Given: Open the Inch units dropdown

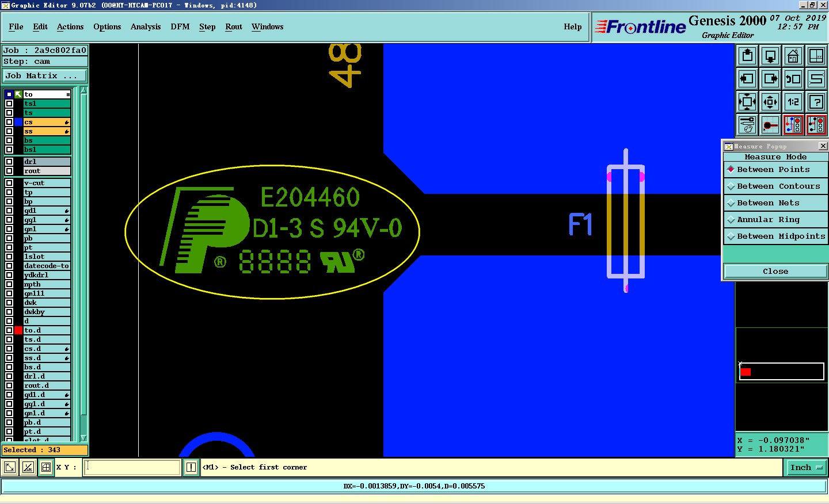Looking at the screenshot, I should (805, 468).
